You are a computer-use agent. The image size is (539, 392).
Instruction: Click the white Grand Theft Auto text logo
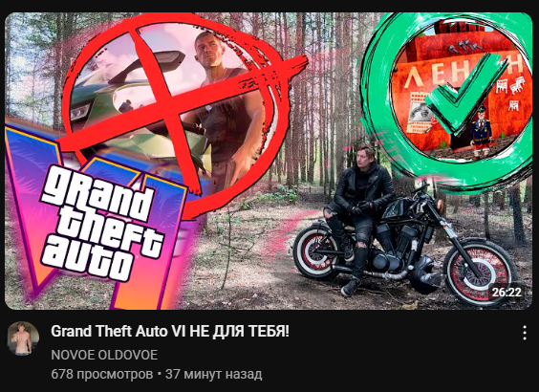click(101, 223)
